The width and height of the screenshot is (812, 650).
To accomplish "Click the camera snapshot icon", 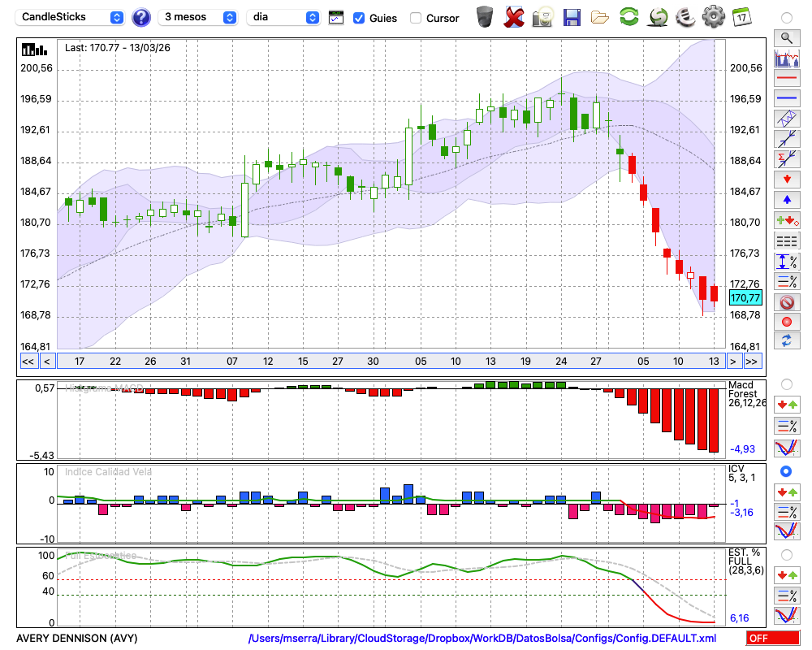I will tap(542, 17).
